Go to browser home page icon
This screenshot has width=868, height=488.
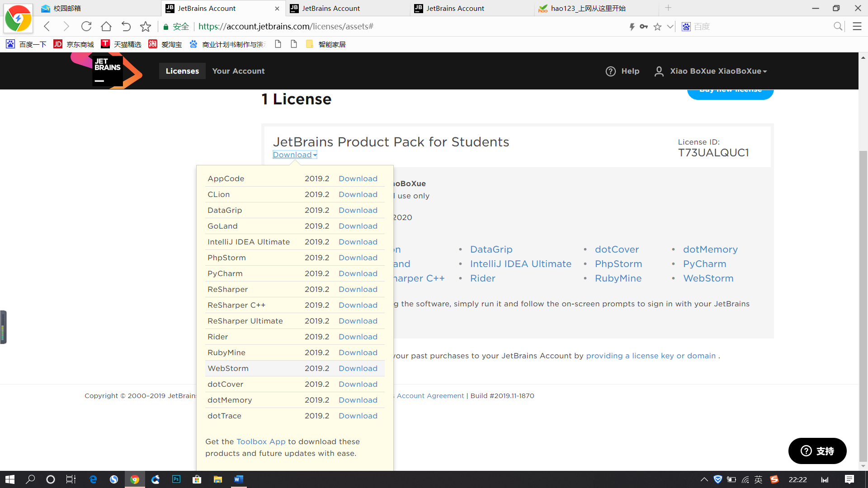[106, 26]
